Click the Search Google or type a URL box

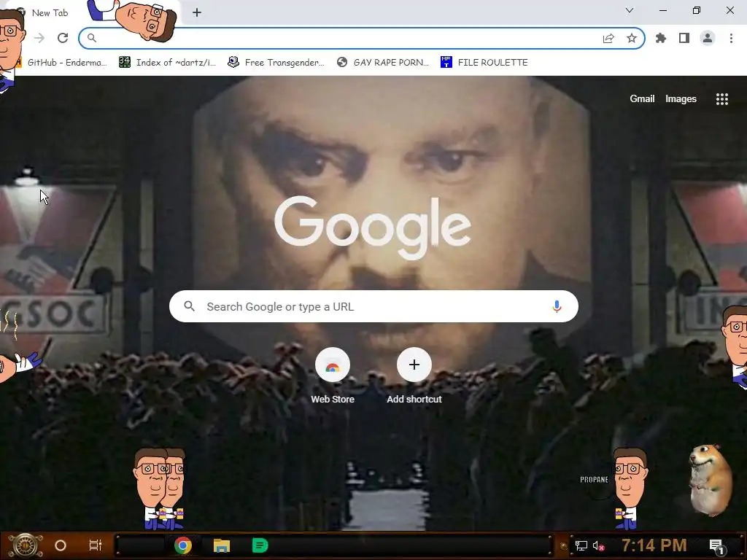pos(374,306)
